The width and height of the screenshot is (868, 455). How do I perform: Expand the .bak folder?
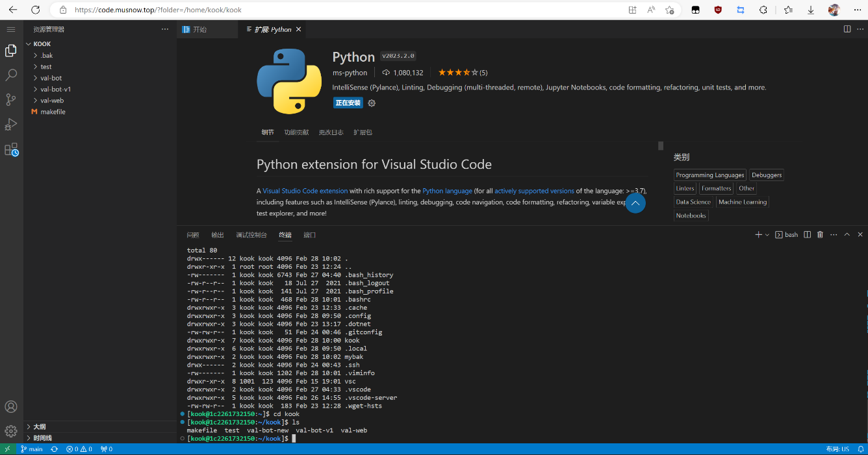[100, 56]
